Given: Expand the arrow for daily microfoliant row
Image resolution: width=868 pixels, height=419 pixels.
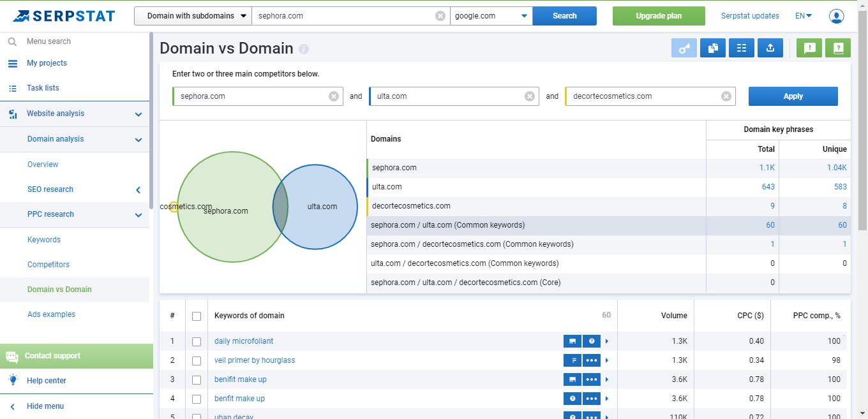Looking at the screenshot, I should click(x=607, y=341).
